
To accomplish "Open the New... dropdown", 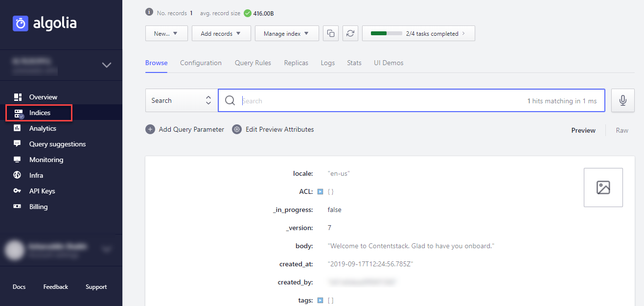I will pyautogui.click(x=166, y=33).
